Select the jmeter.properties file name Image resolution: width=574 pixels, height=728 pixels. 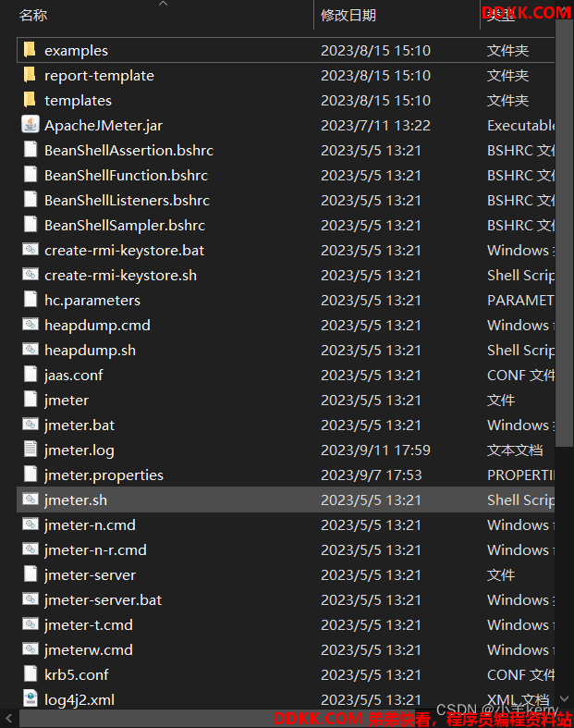104,475
